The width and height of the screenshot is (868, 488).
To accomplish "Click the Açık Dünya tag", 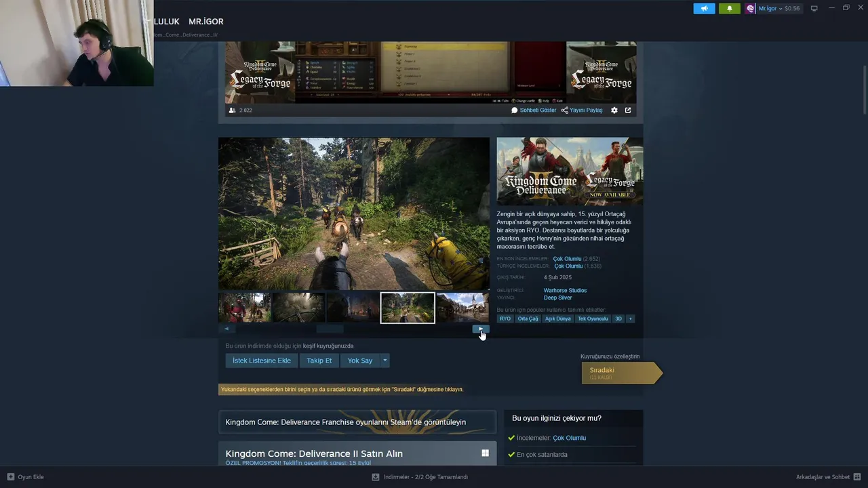I will [558, 319].
